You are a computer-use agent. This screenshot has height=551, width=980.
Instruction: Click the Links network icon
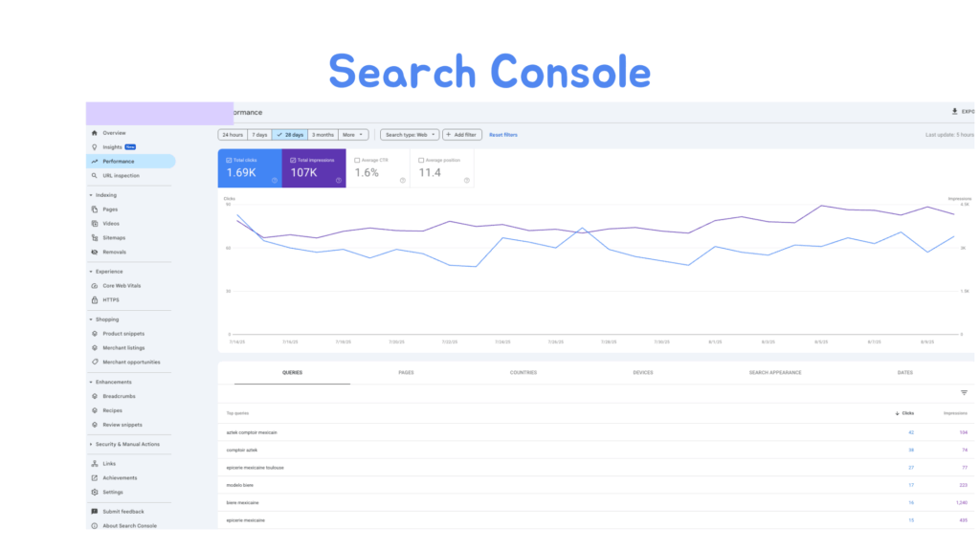point(95,464)
